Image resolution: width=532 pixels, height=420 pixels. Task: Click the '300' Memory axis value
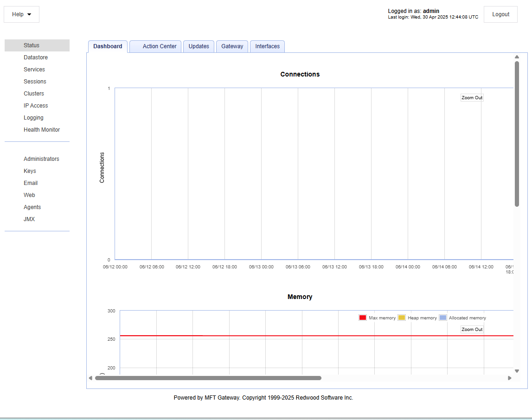coord(111,311)
